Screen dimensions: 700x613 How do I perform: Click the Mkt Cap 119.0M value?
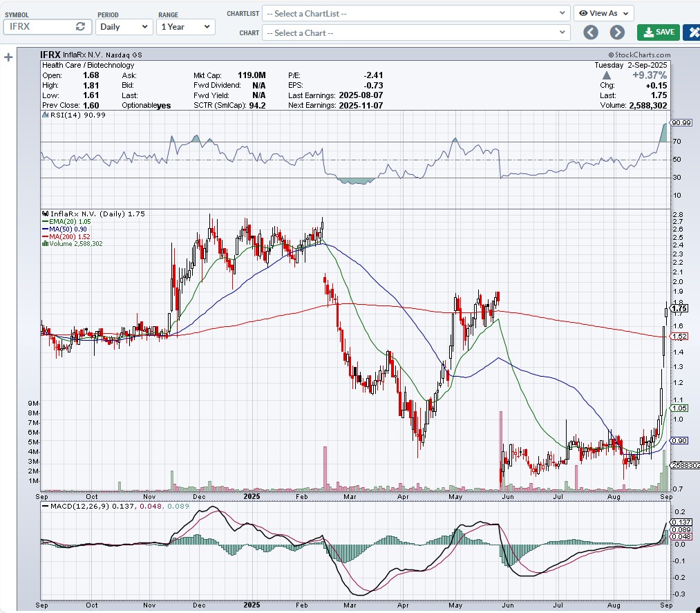(x=252, y=75)
